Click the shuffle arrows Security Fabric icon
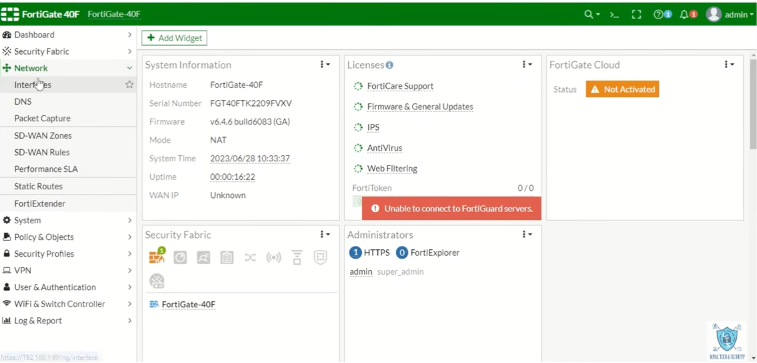Viewport: 757px width, 363px height. pyautogui.click(x=250, y=258)
